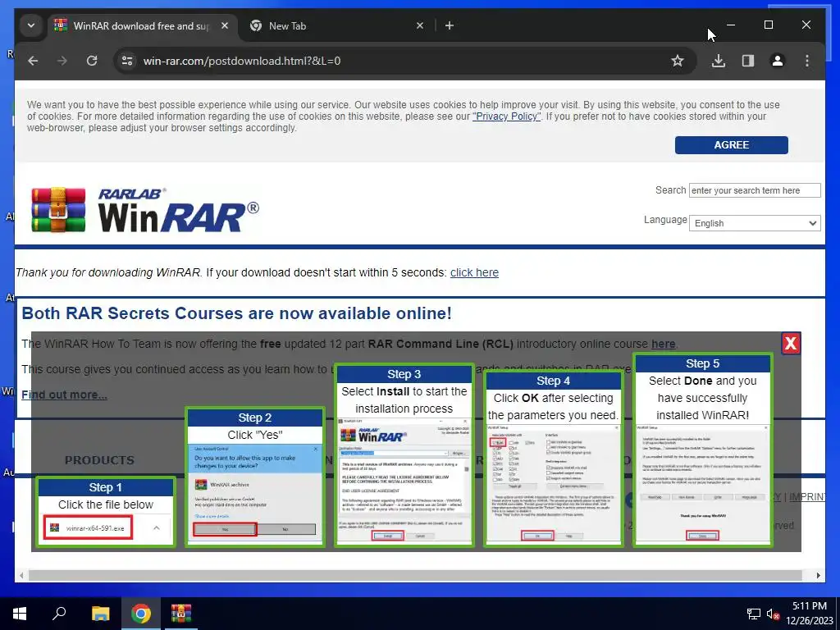Close the New Tab tab
840x630 pixels.
point(420,25)
